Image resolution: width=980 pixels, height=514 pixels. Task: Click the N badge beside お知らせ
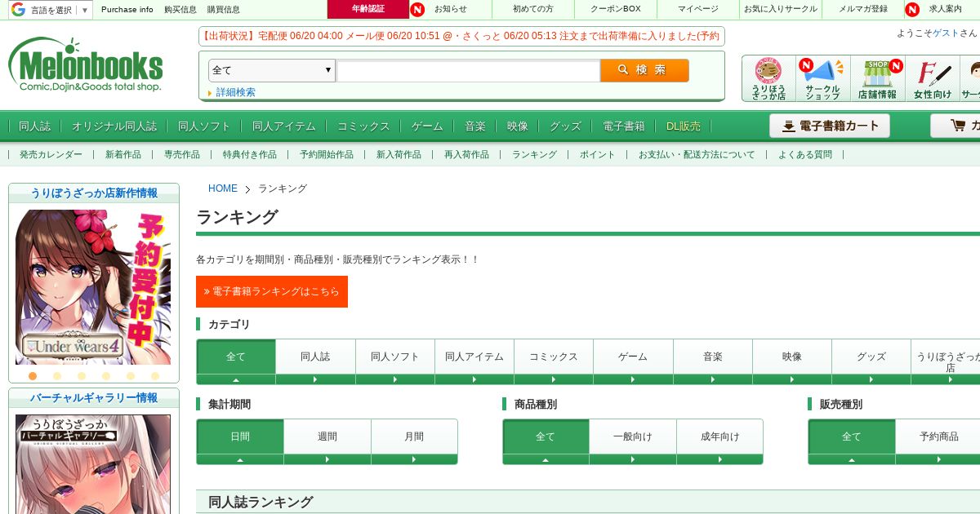tap(417, 10)
